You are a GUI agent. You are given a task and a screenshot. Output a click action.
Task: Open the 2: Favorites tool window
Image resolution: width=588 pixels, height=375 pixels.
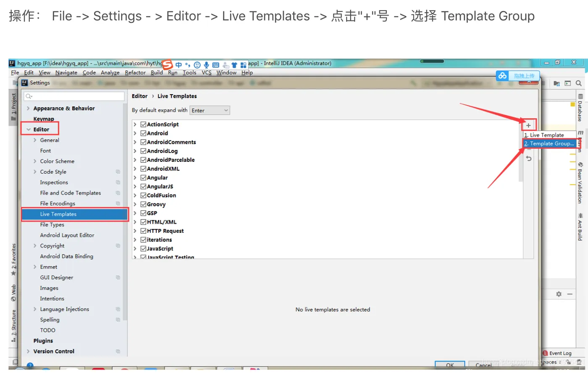(13, 259)
